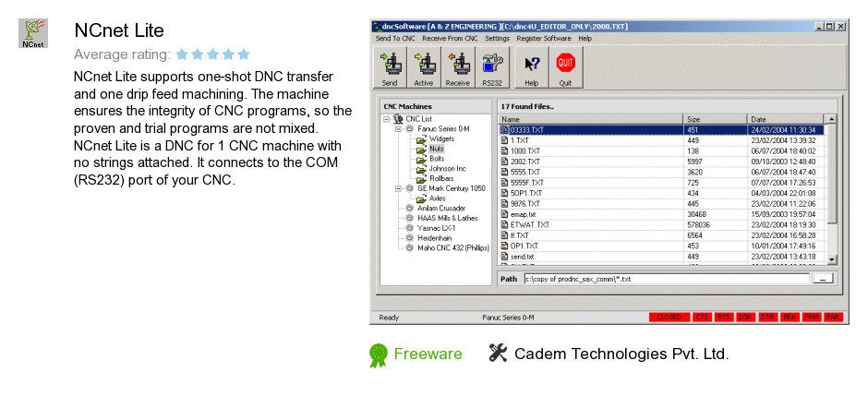Open the Receive From CNC menu

450,39
